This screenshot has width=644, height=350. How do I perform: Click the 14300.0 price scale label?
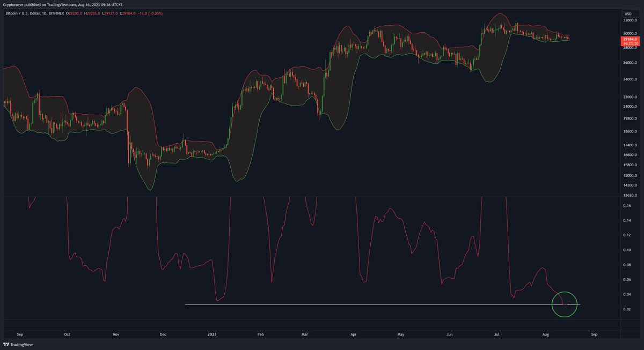pos(630,184)
